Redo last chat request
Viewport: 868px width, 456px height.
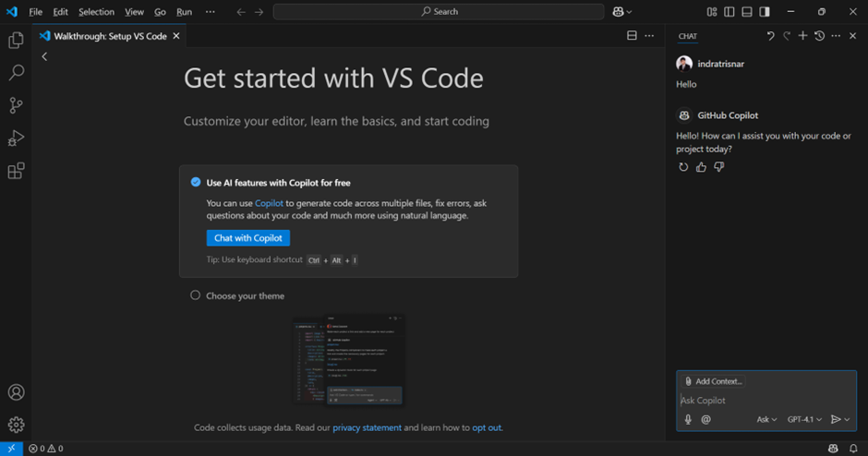pyautogui.click(x=787, y=36)
